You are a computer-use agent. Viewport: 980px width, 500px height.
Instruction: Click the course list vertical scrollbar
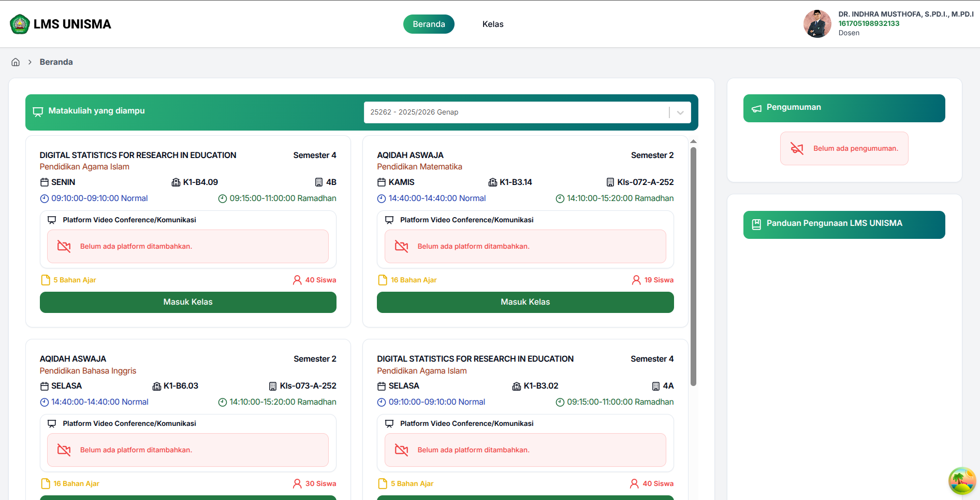(693, 267)
